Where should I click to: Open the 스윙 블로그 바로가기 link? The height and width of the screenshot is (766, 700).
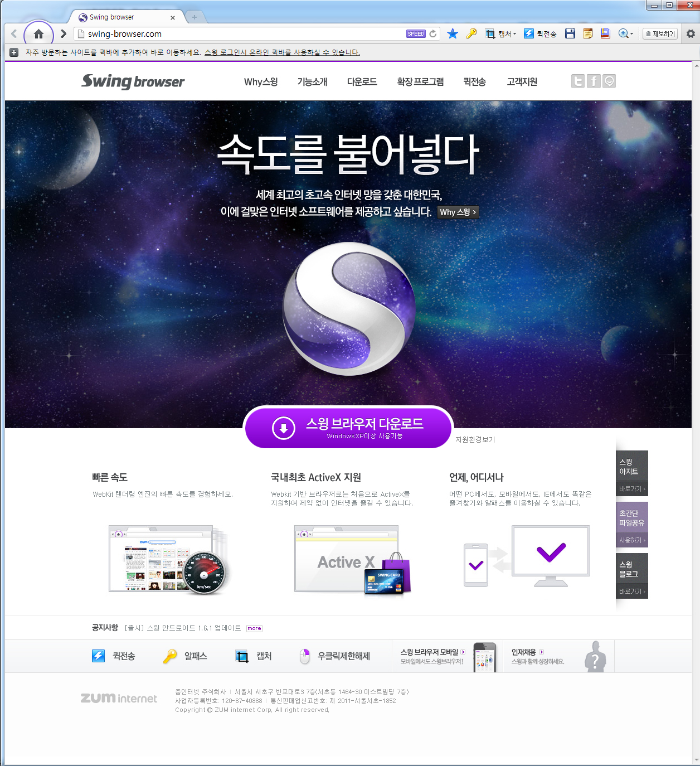[x=632, y=576]
